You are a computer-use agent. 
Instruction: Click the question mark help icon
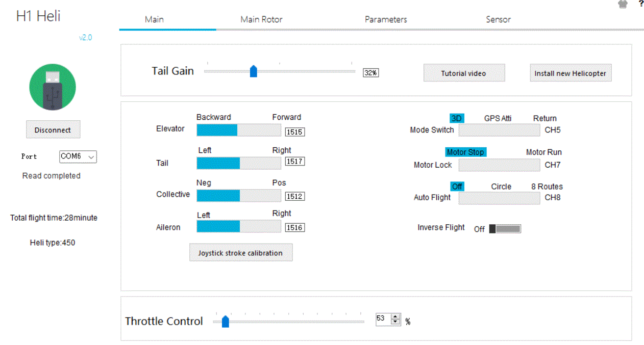coord(641,4)
